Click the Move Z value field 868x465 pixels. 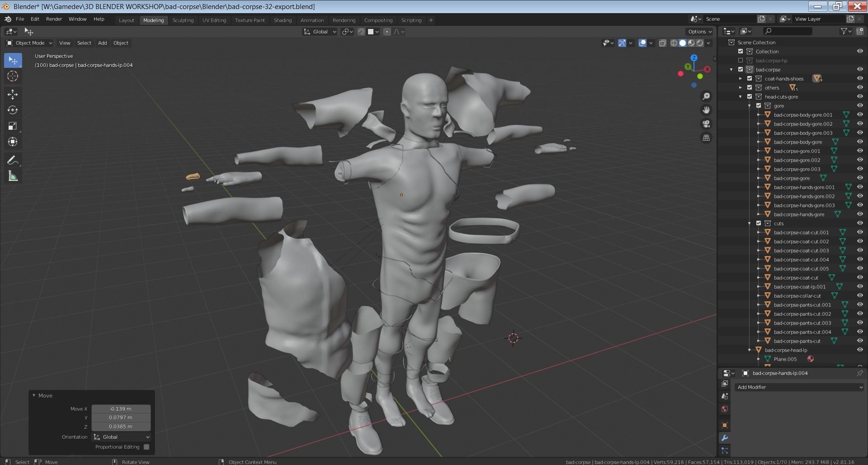[x=121, y=427]
